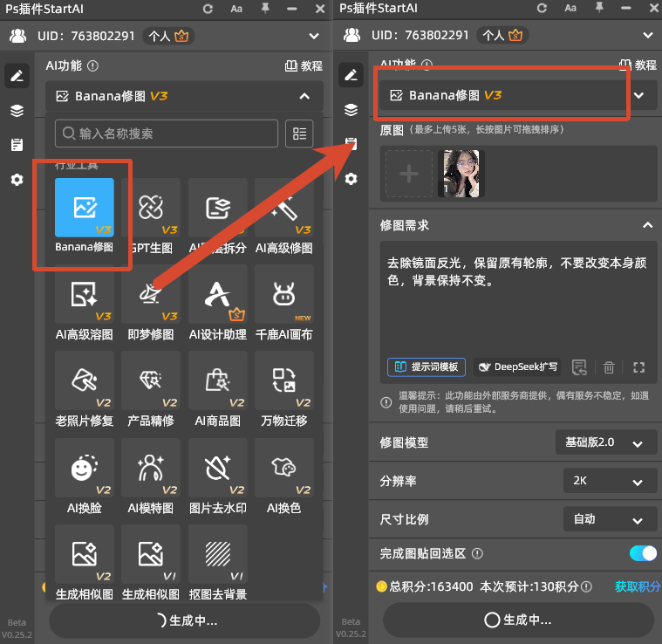Screen dimensions: 662x644
Task: Open the AI换脸 tool
Action: [85, 468]
